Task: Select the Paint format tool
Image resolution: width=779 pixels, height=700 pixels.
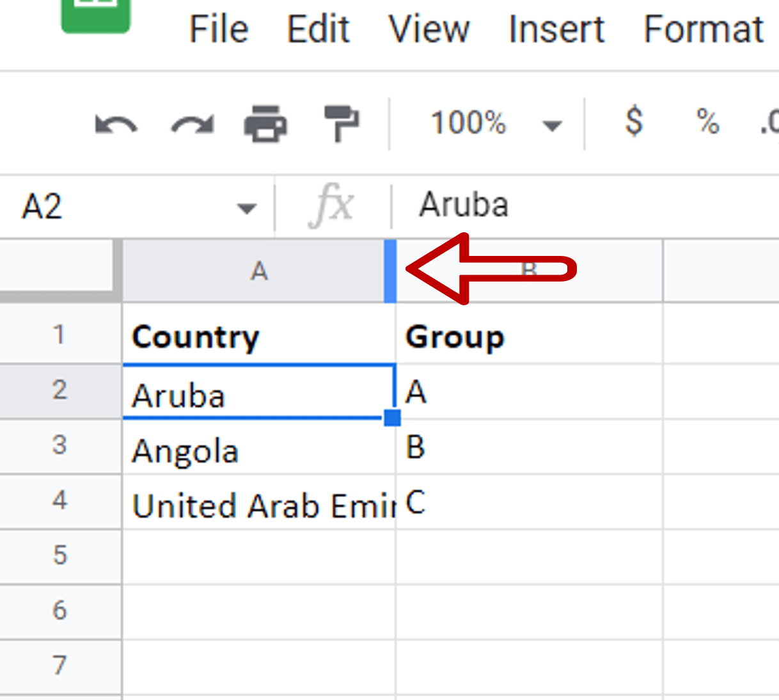Action: point(341,123)
